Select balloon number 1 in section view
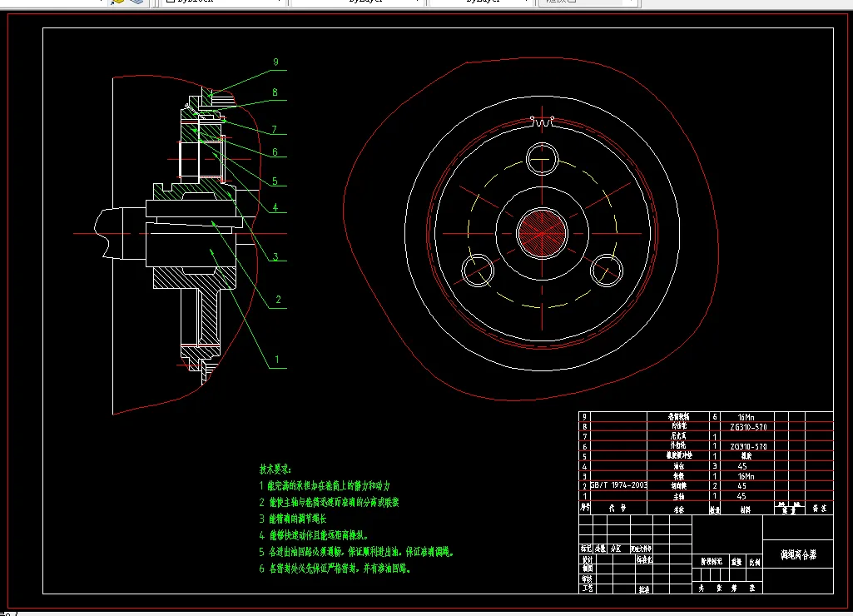The width and height of the screenshot is (853, 616). click(x=277, y=359)
